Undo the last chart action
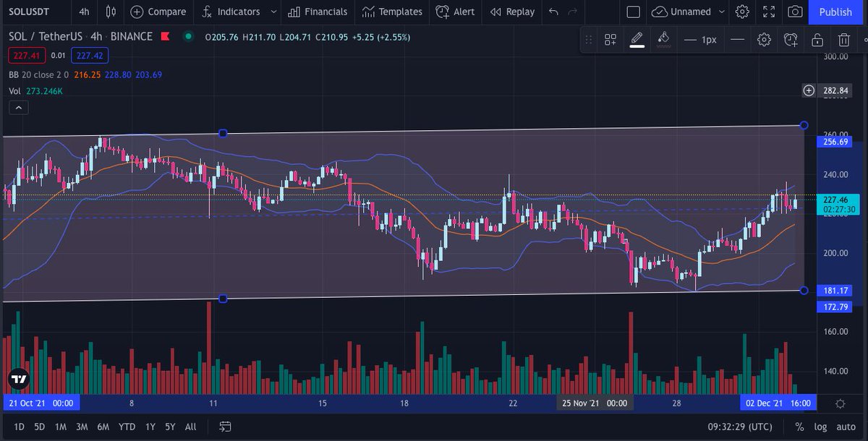 tap(553, 12)
